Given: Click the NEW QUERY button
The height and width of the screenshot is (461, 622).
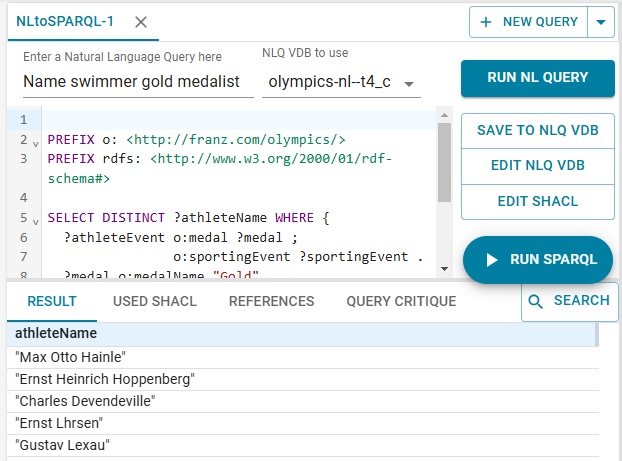Looking at the screenshot, I should [528, 22].
